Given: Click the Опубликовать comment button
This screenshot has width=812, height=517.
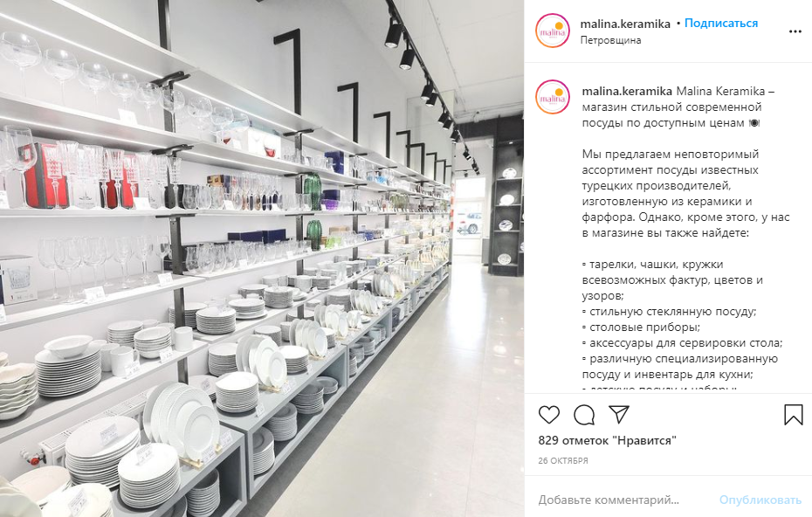Looking at the screenshot, I should (x=760, y=500).
